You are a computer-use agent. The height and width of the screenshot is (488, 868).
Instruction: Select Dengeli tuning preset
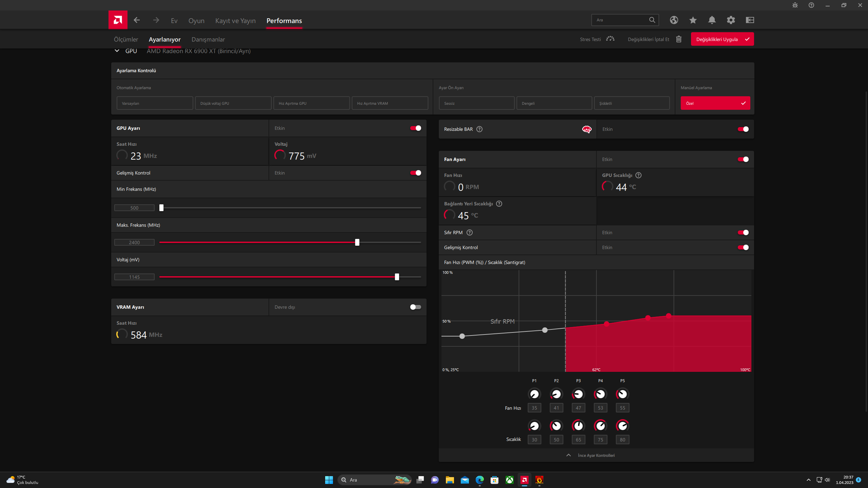pos(554,103)
